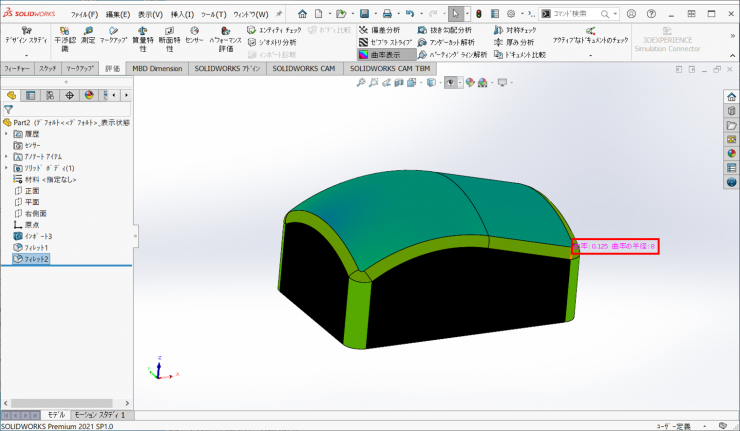Open the ConfigurationManager tab icon in the panel
Screen dimensions: 740x431
tap(50, 95)
